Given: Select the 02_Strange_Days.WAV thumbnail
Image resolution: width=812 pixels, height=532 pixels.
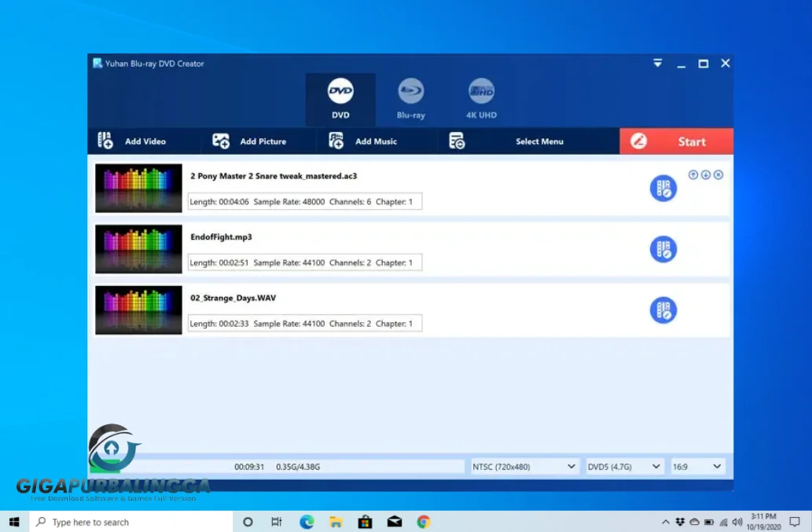Looking at the screenshot, I should (x=139, y=310).
